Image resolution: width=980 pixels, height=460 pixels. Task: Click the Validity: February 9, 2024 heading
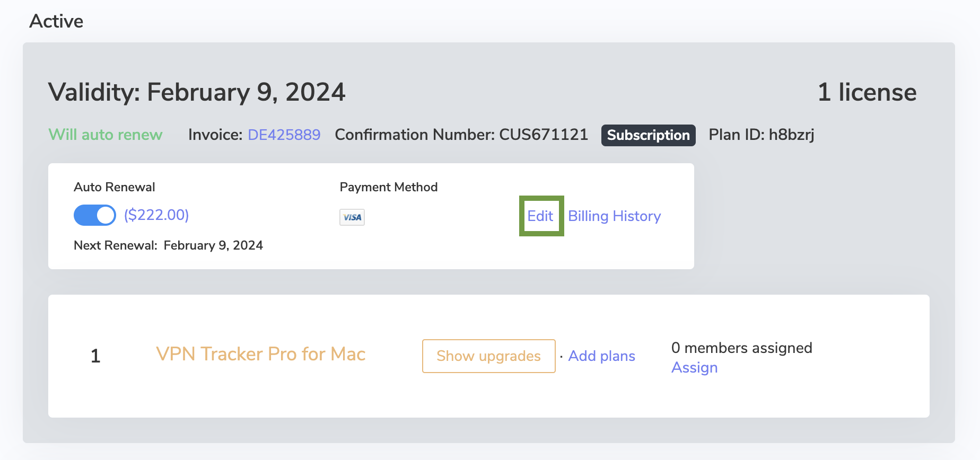(x=197, y=92)
